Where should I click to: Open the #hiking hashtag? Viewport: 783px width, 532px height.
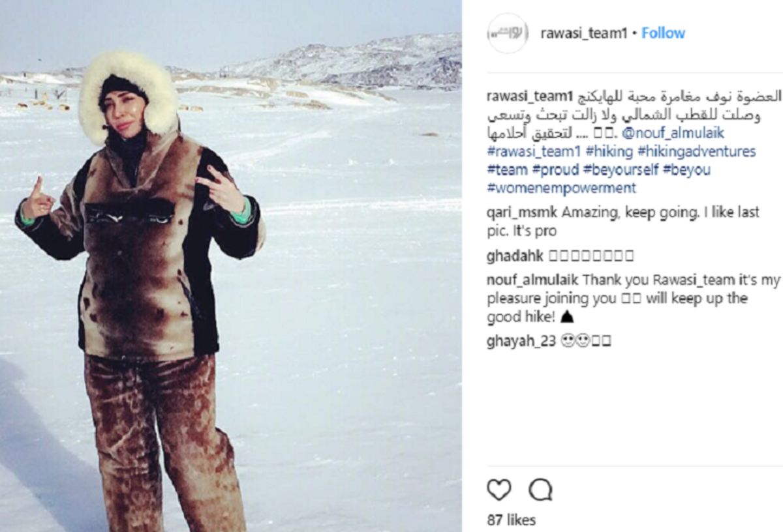[x=609, y=152]
